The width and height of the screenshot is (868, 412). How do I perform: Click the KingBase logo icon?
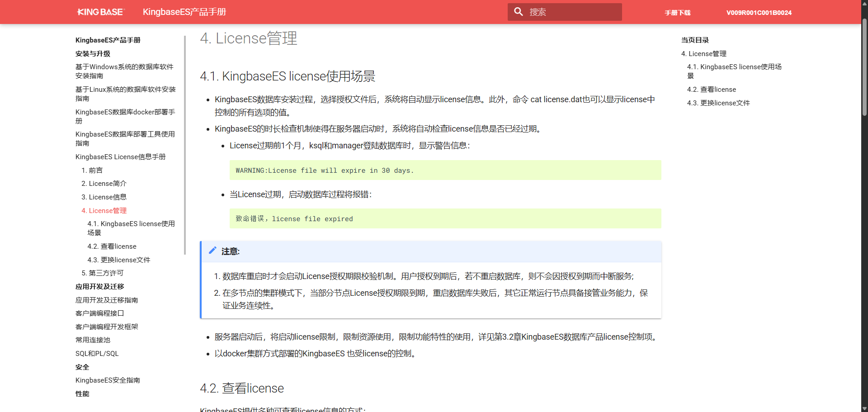click(100, 12)
